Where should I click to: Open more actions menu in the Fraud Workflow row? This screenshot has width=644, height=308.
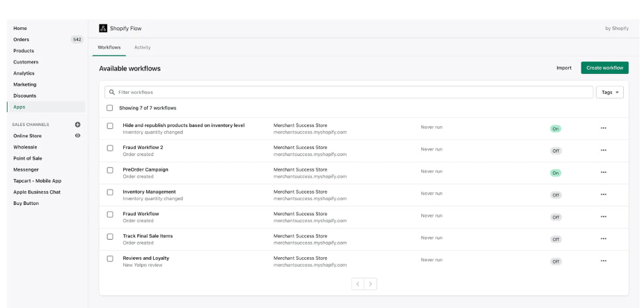coord(604,217)
